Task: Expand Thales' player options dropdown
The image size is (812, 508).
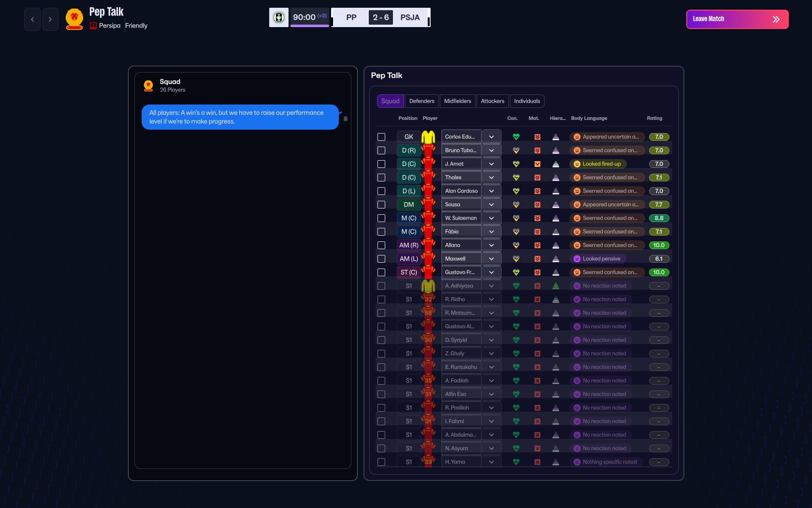Action: [x=492, y=177]
